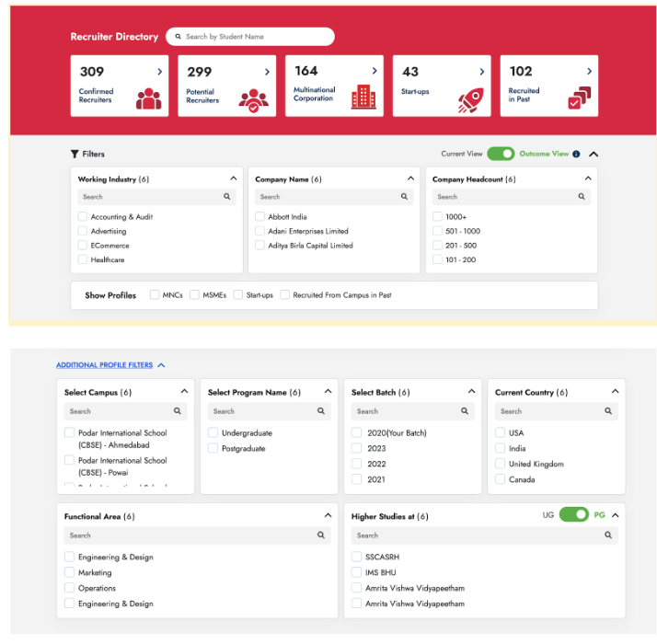This screenshot has height=644, width=657.
Task: Collapse the Select Batch filter panel
Action: click(x=471, y=392)
